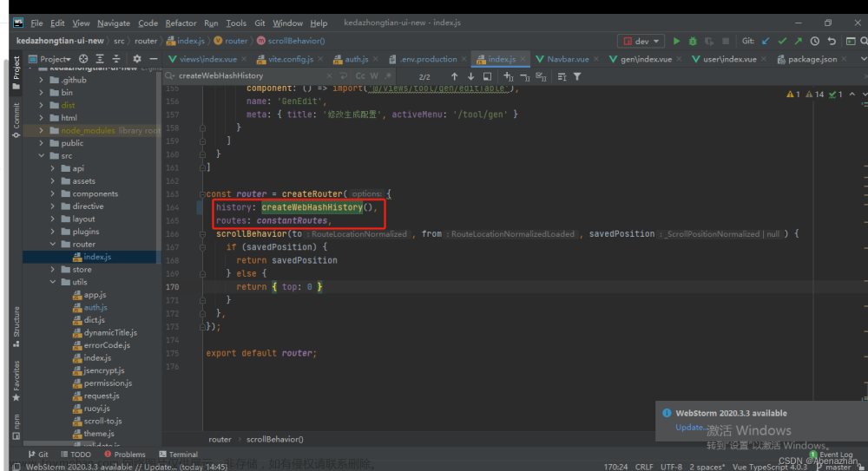Unselect occurrence icon in the search bar
This screenshot has height=471, width=868.
coord(525,76)
